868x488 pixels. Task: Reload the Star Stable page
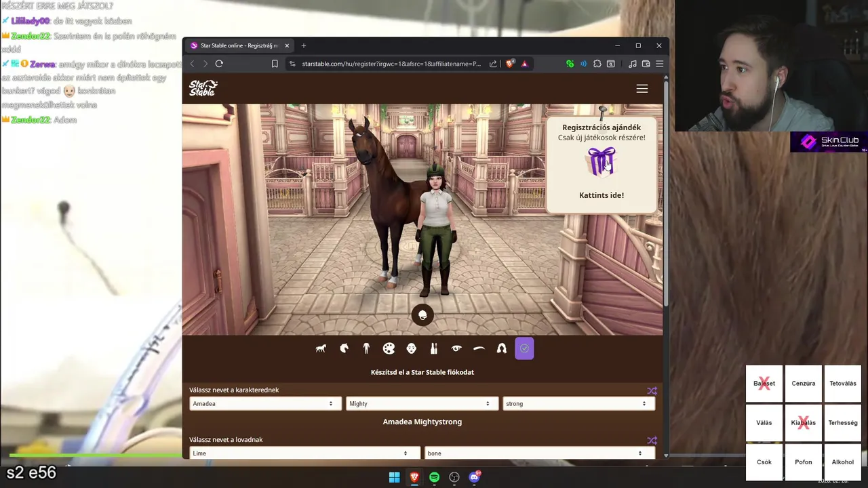(x=219, y=64)
